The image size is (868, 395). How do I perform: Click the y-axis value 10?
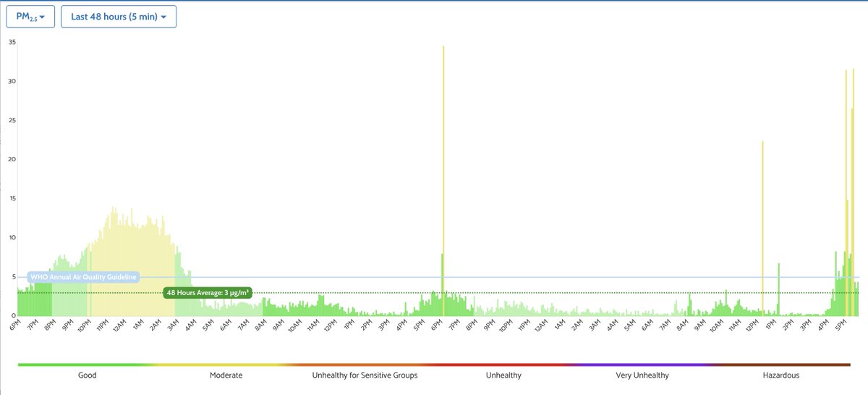[12, 237]
